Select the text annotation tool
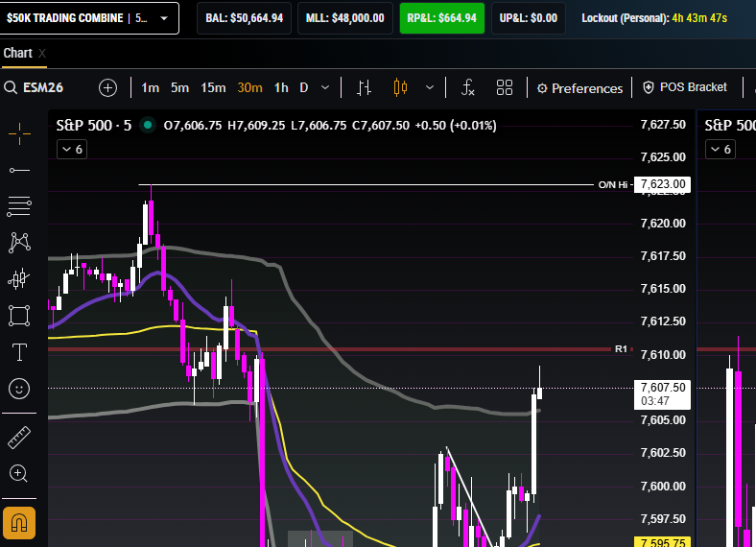Image resolution: width=756 pixels, height=547 pixels. tap(19, 352)
